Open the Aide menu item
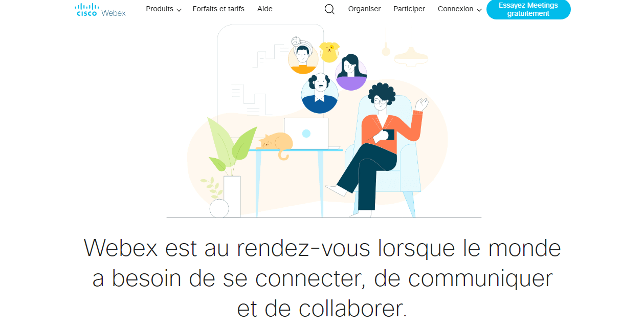The height and width of the screenshot is (326, 644). point(265,9)
